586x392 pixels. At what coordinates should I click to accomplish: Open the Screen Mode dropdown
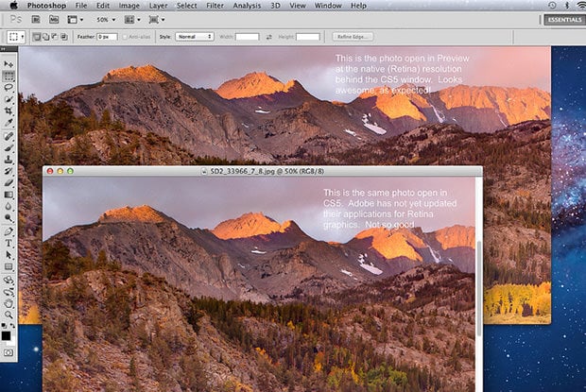pyautogui.click(x=157, y=20)
